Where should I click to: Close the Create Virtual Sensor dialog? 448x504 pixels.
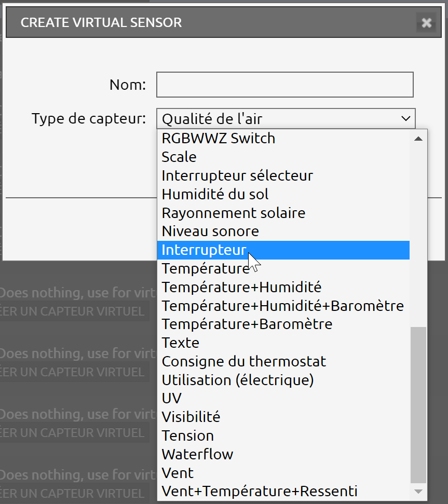pyautogui.click(x=426, y=23)
